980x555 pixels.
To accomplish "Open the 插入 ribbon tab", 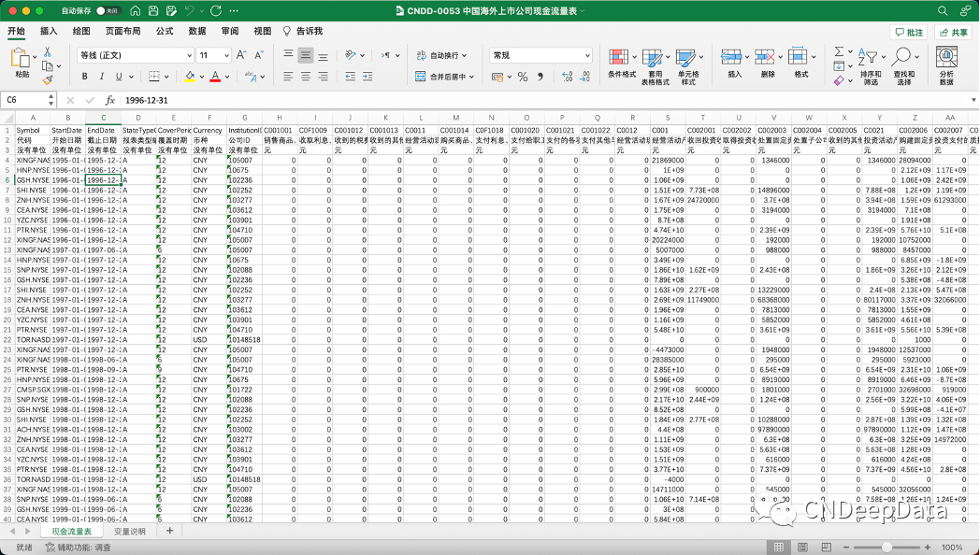I will coord(49,31).
